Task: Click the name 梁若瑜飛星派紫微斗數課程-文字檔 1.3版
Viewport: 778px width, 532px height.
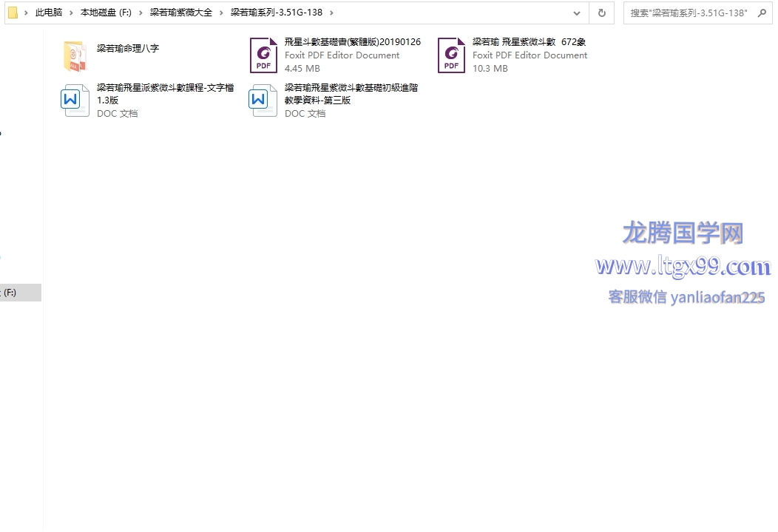Action: pyautogui.click(x=165, y=94)
